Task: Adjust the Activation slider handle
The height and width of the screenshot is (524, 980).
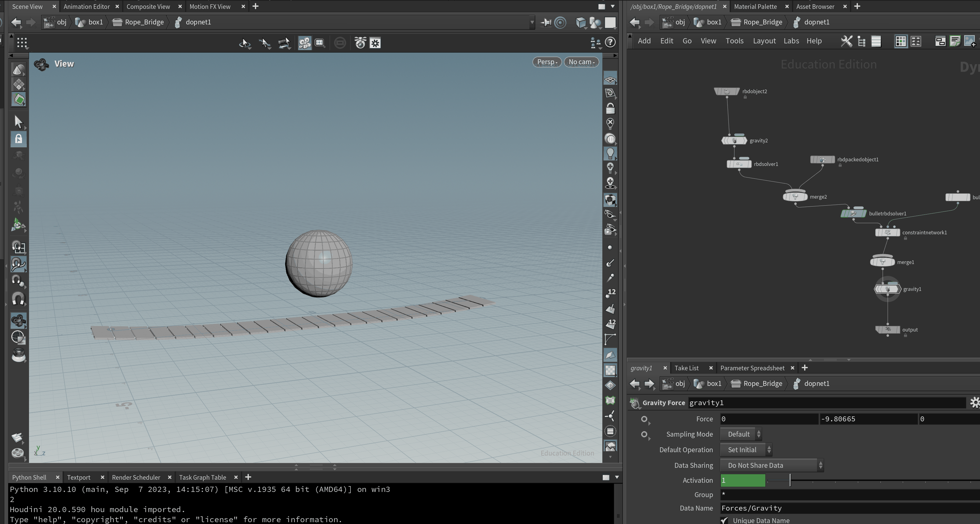Action: (790, 480)
